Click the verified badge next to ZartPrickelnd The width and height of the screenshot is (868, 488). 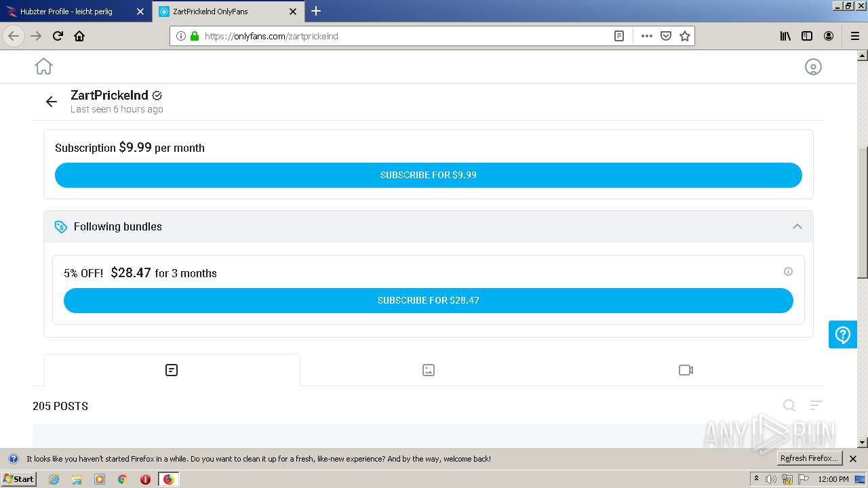click(157, 96)
